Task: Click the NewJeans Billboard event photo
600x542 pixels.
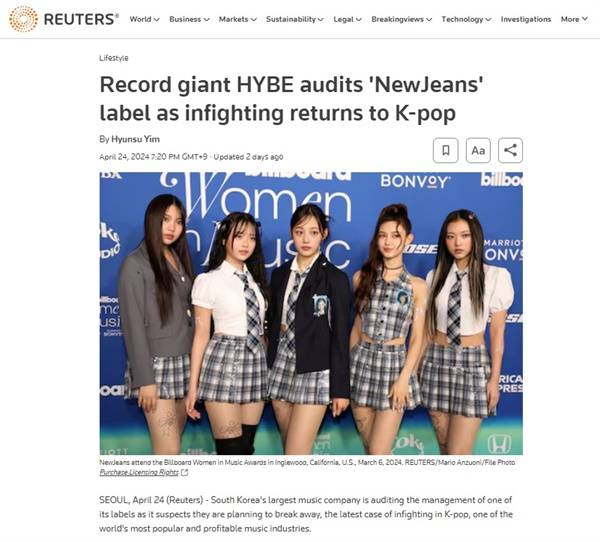Action: tap(311, 313)
